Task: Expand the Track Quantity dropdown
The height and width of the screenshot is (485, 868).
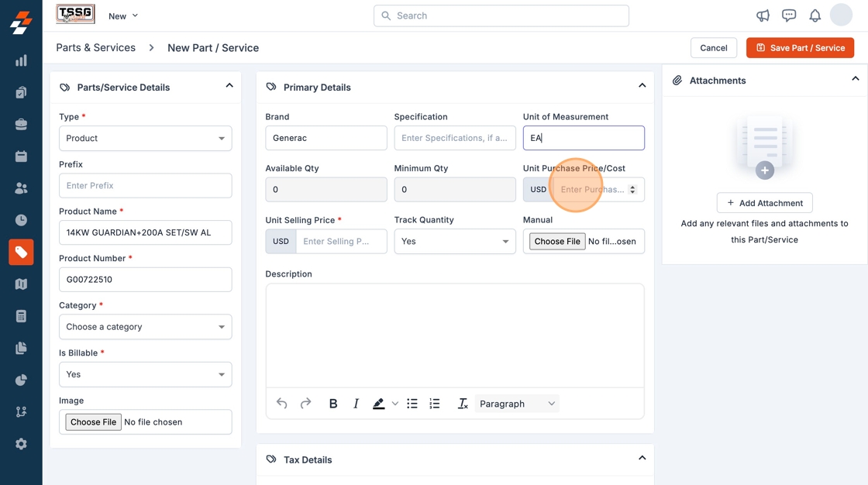Action: click(x=455, y=242)
